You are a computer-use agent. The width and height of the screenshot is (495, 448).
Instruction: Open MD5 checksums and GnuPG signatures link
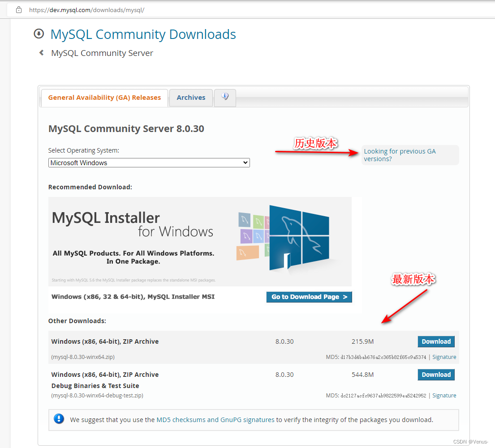pos(215,420)
